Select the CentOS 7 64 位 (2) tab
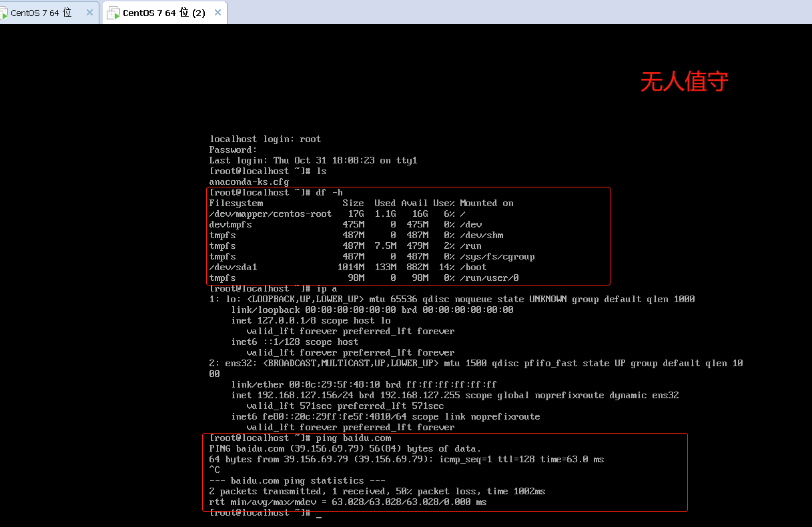Image resolution: width=812 pixels, height=527 pixels. (x=163, y=13)
